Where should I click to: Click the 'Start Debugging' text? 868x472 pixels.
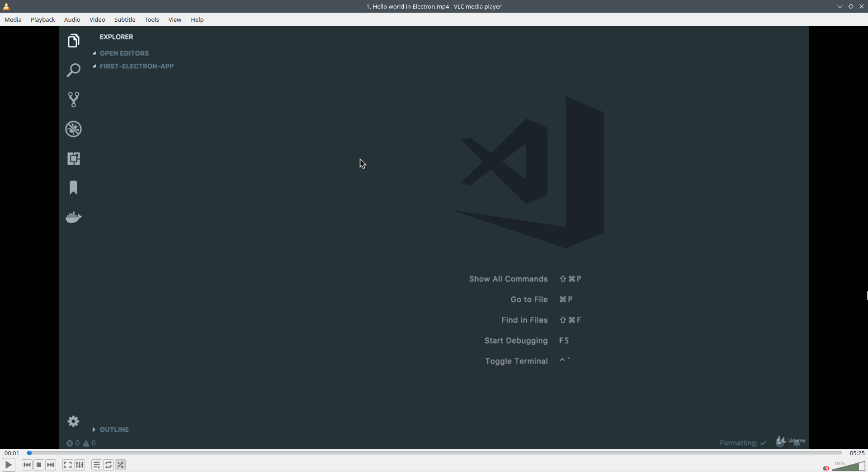pyautogui.click(x=516, y=341)
